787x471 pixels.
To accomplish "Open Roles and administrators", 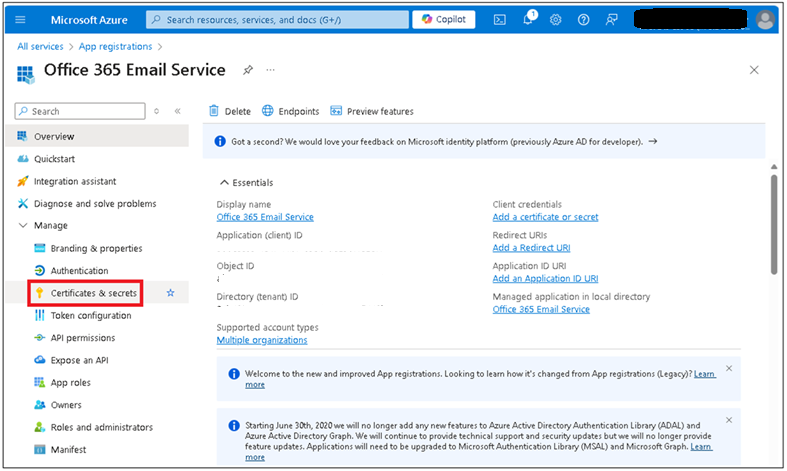I will tap(102, 427).
